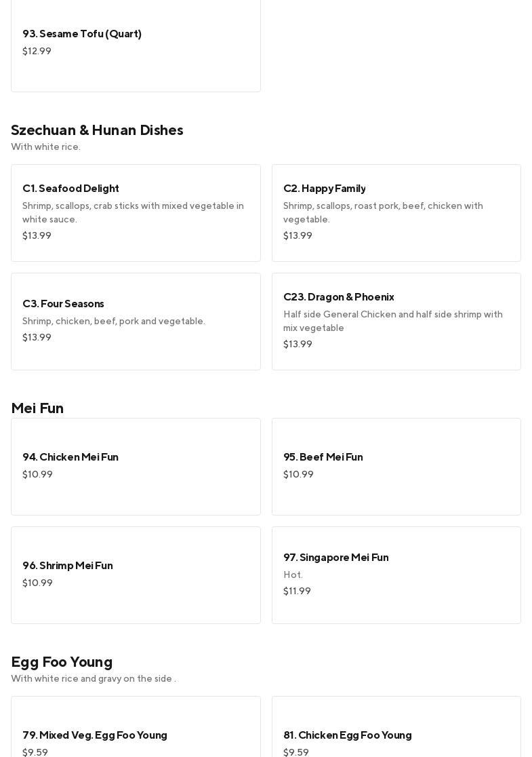Click Four Seasons description text
Image resolution: width=532 pixels, height=757 pixels.
(113, 322)
